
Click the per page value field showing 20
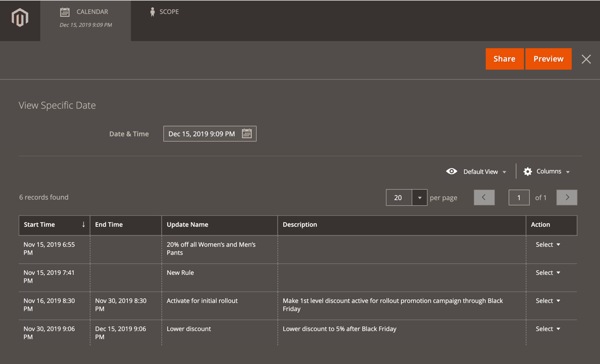[399, 198]
